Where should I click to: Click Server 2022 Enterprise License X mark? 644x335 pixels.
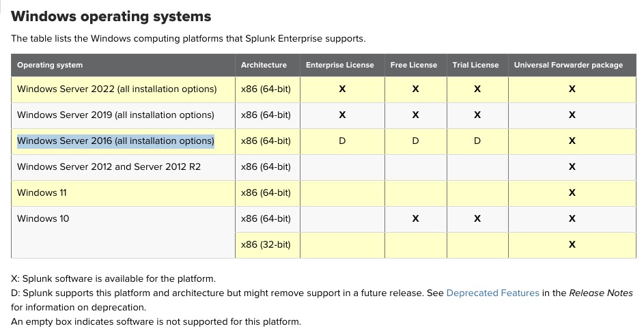(342, 89)
